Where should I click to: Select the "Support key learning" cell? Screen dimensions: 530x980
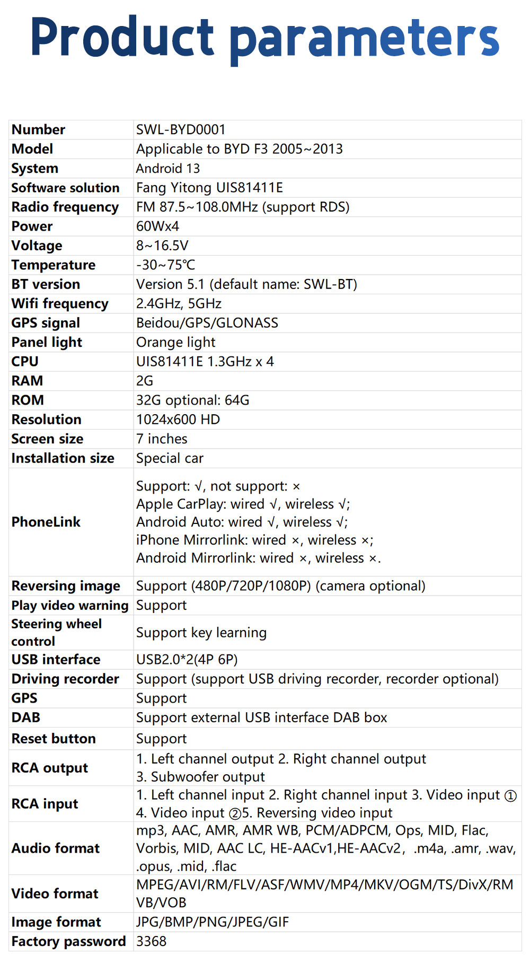[x=201, y=633]
